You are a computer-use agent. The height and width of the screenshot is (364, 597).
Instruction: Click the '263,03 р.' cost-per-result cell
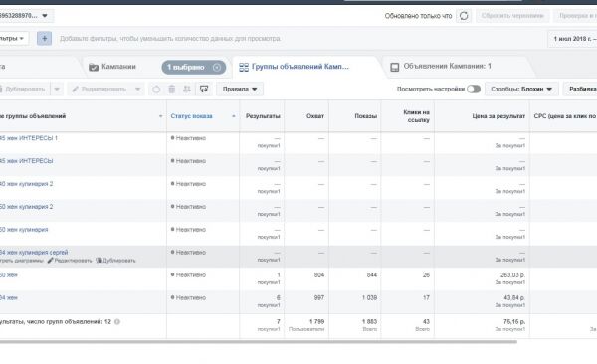(512, 275)
